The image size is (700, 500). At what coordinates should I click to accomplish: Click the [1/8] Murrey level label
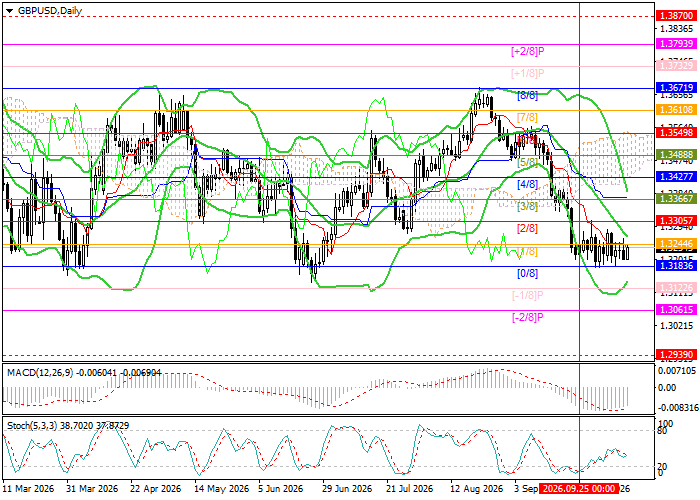tap(527, 251)
